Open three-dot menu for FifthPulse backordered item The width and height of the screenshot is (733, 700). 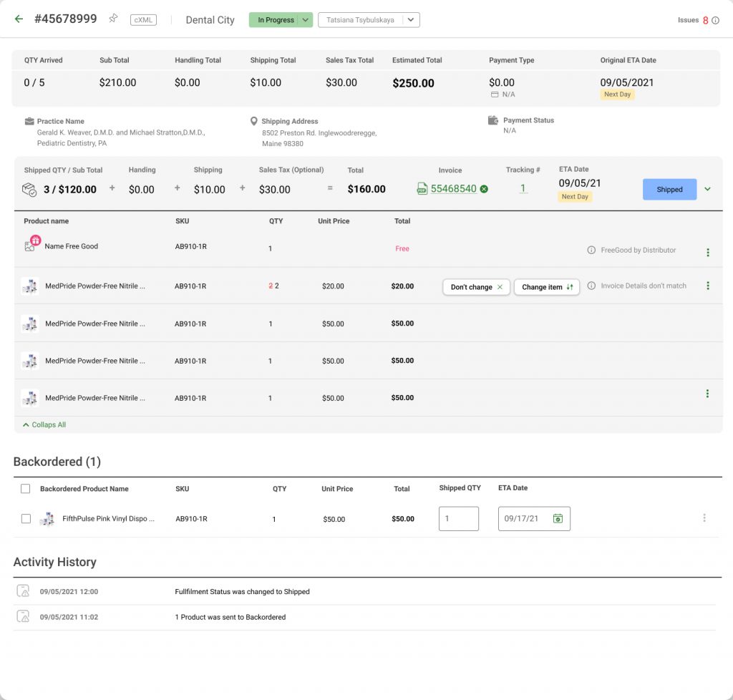click(704, 518)
